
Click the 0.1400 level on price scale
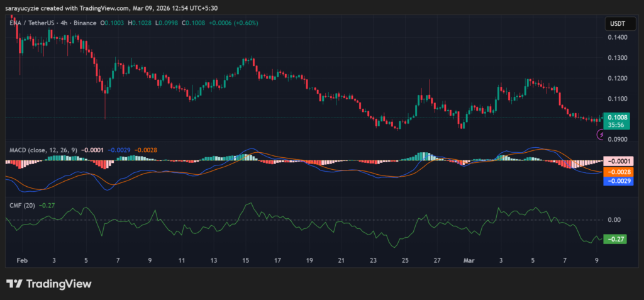[616, 38]
